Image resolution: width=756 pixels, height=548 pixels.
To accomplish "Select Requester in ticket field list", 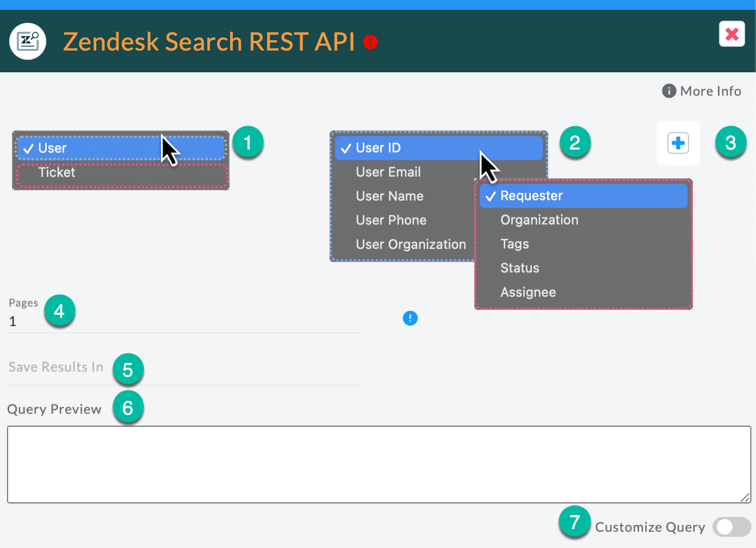I will (584, 196).
